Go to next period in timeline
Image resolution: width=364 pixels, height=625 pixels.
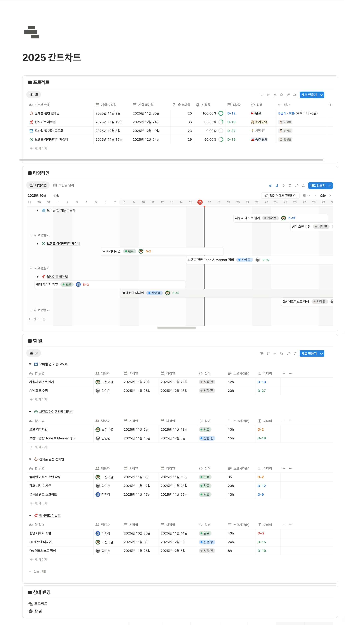click(330, 196)
